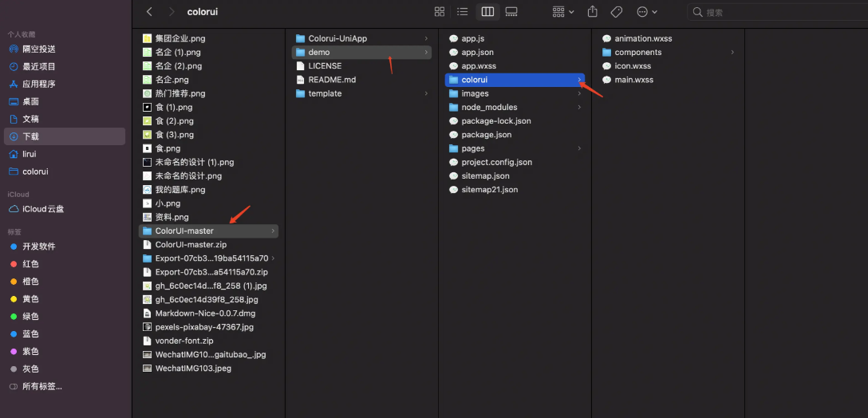Expand chevron on ColorUI-master row
Image resolution: width=868 pixels, height=418 pixels.
[273, 231]
